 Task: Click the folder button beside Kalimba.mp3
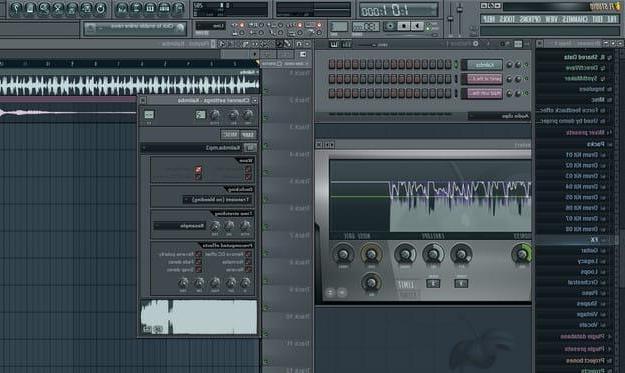[x=250, y=148]
